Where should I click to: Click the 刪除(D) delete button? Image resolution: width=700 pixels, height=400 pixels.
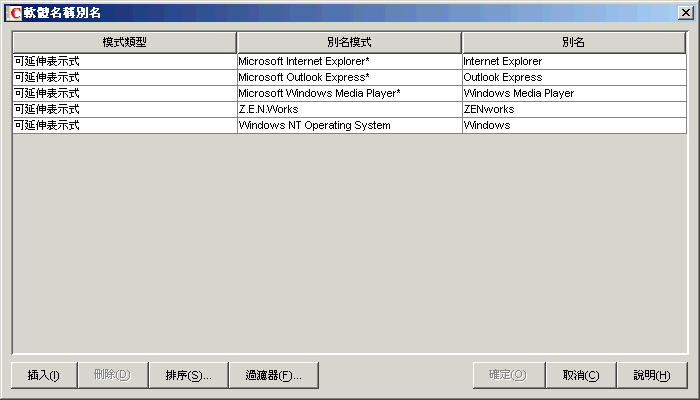(x=113, y=375)
